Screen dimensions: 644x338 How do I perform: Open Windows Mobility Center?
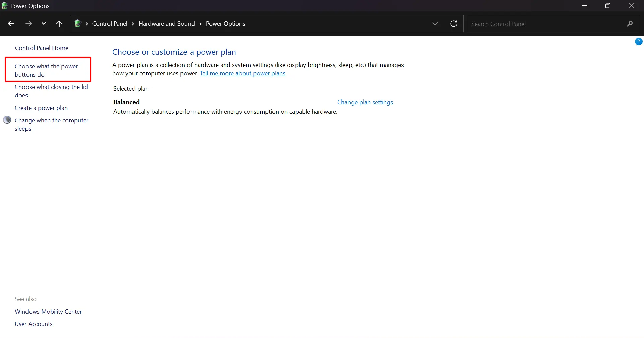click(x=48, y=312)
